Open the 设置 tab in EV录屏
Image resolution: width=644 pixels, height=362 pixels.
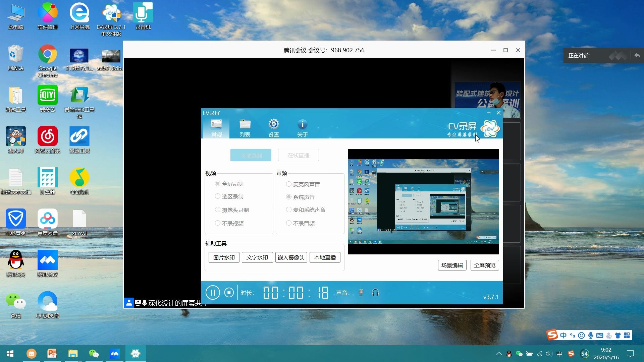click(274, 128)
